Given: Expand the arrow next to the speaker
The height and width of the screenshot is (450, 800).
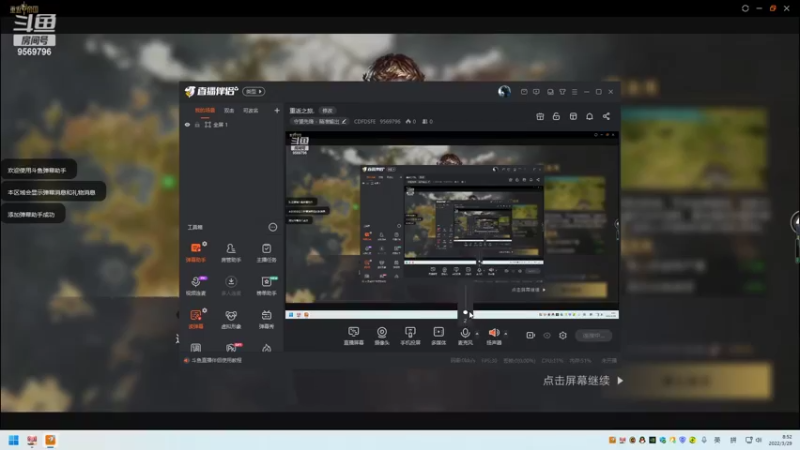Looking at the screenshot, I should coord(506,334).
